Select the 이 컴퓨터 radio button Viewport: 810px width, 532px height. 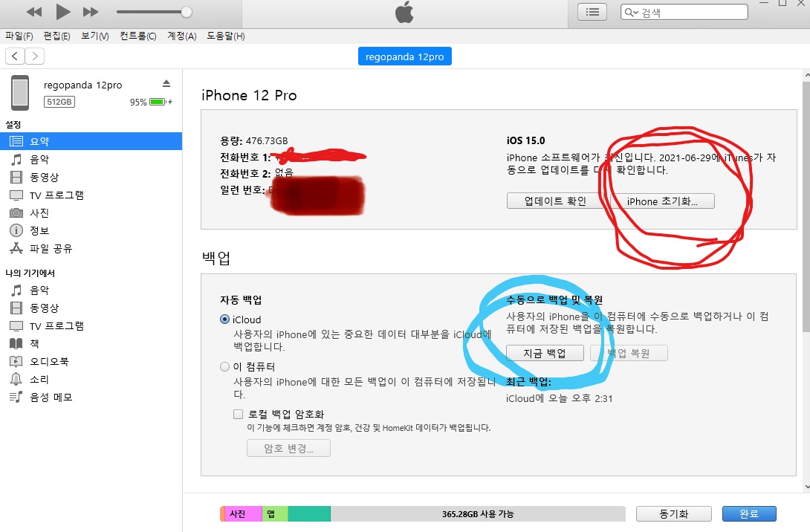click(224, 367)
